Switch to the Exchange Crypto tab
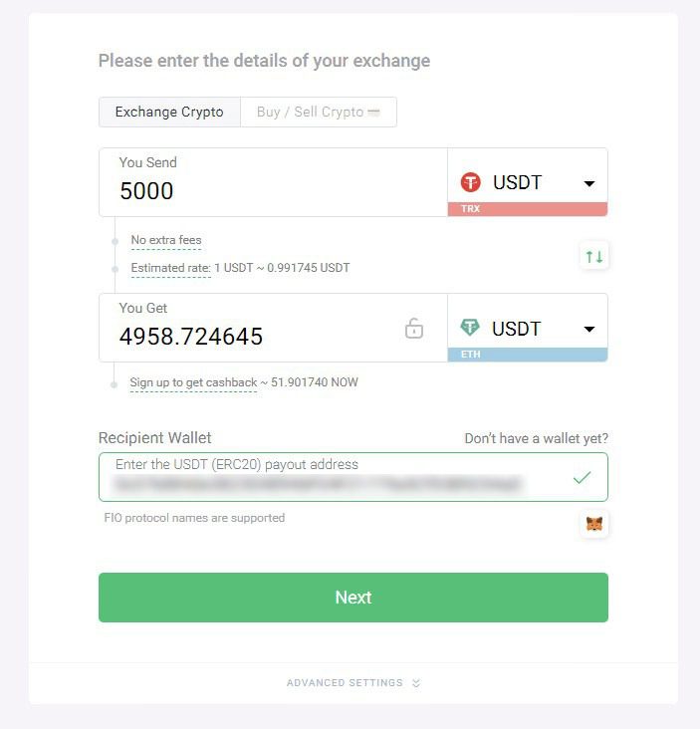 [169, 113]
